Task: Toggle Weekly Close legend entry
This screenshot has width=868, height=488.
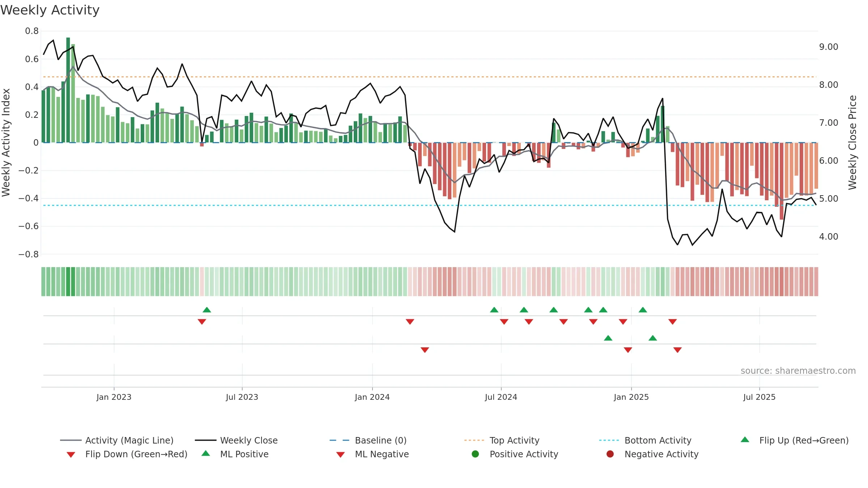Action: pos(236,440)
